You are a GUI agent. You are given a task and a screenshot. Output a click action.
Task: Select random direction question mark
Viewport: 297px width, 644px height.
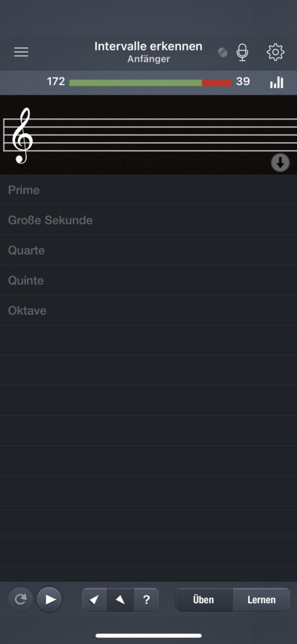point(146,599)
